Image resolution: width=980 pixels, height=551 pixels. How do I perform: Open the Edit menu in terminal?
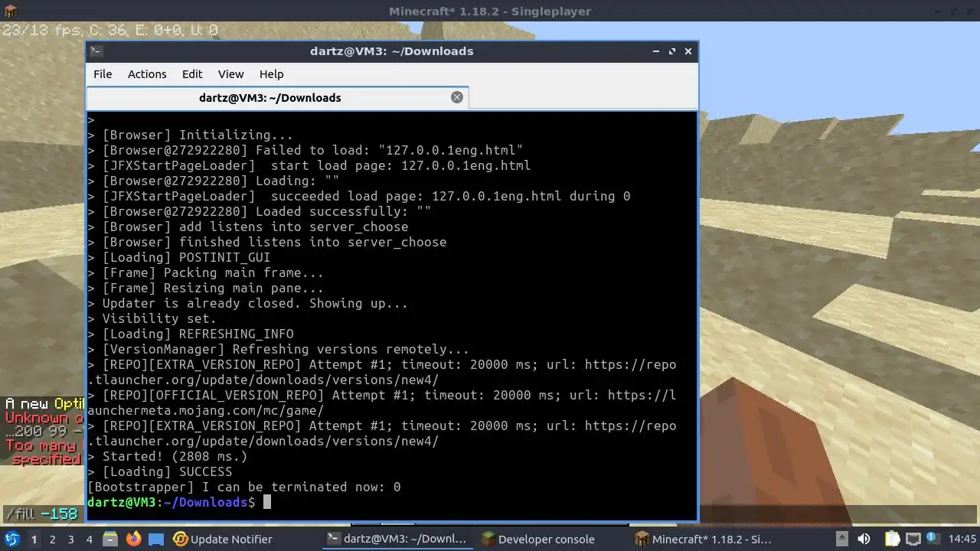[x=192, y=74]
